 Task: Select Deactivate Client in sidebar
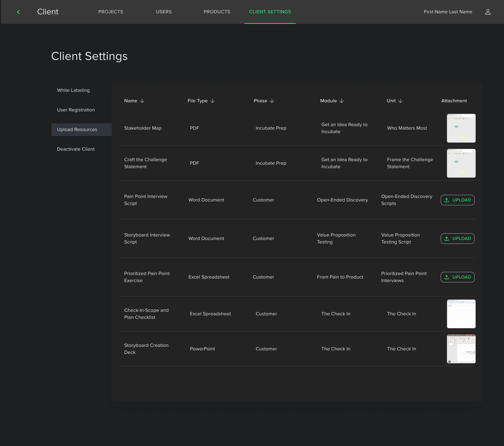pyautogui.click(x=76, y=149)
